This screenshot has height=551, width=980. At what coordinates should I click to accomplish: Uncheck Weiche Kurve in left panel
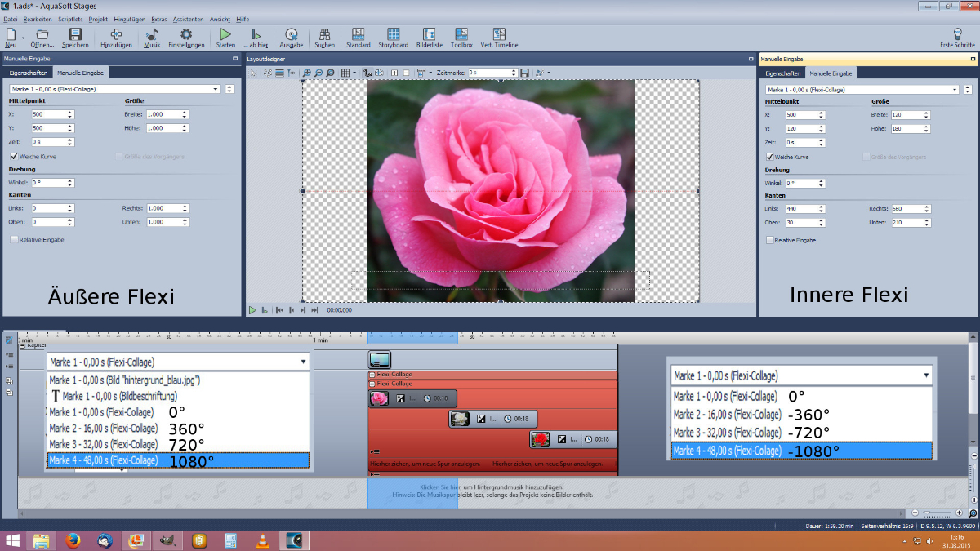[14, 156]
